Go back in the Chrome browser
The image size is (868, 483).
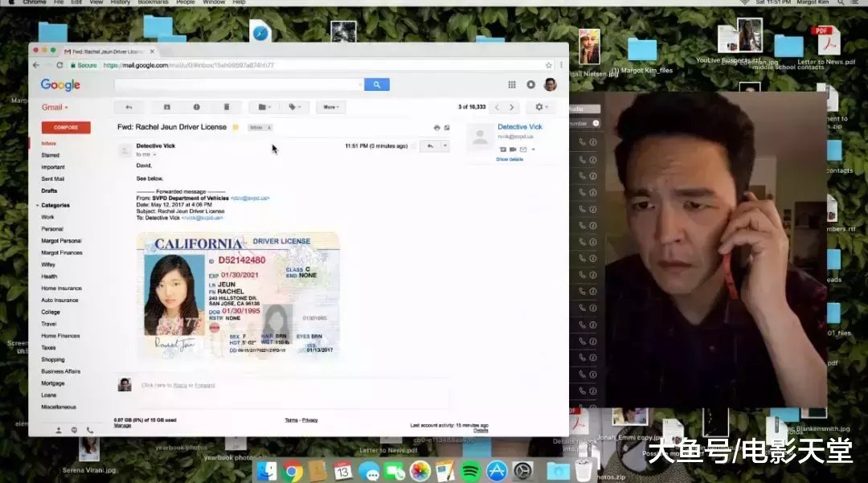coord(36,65)
